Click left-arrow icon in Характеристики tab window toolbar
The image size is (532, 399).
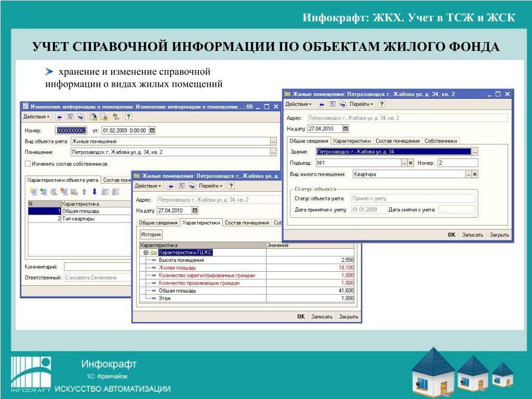pyautogui.click(x=170, y=186)
